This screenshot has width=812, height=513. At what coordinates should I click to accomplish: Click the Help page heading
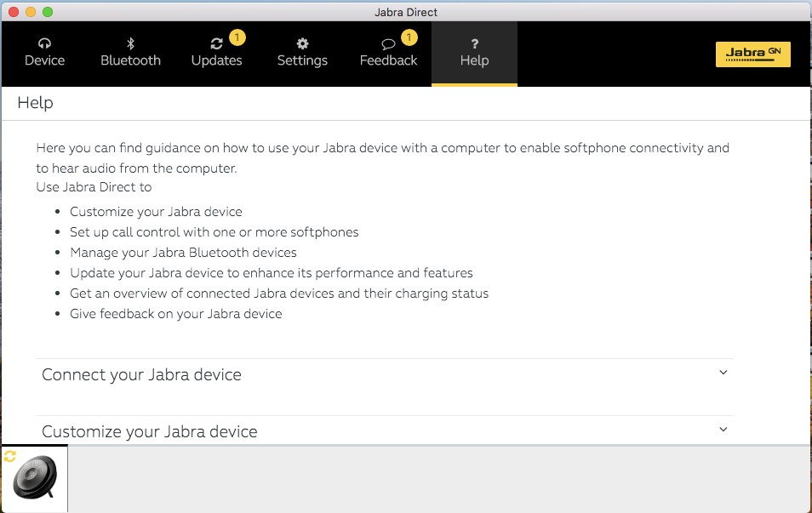point(35,102)
